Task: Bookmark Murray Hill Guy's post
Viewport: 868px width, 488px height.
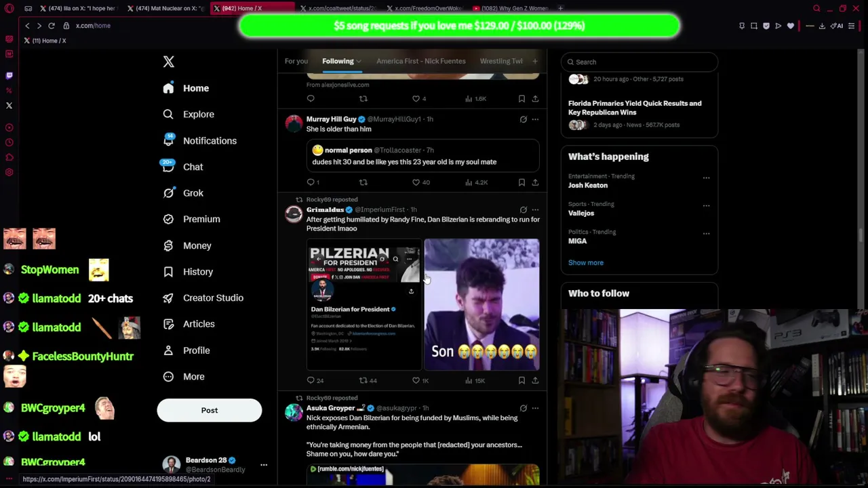Action: click(x=521, y=182)
